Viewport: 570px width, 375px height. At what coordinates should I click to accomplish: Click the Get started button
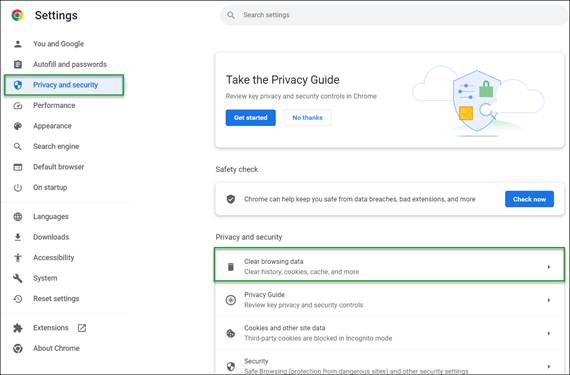pyautogui.click(x=250, y=118)
